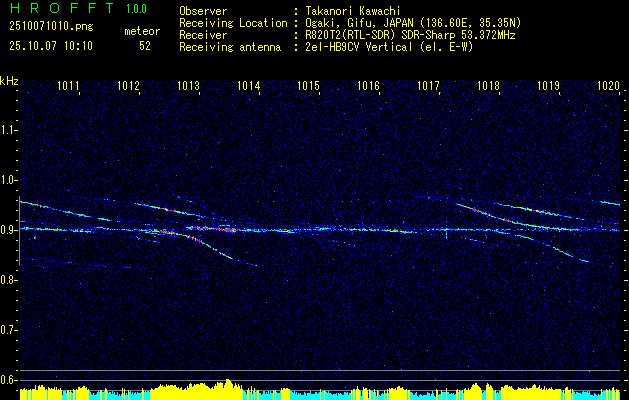
Task: Click the vertical spike echo after 1017
Action: 446,229
